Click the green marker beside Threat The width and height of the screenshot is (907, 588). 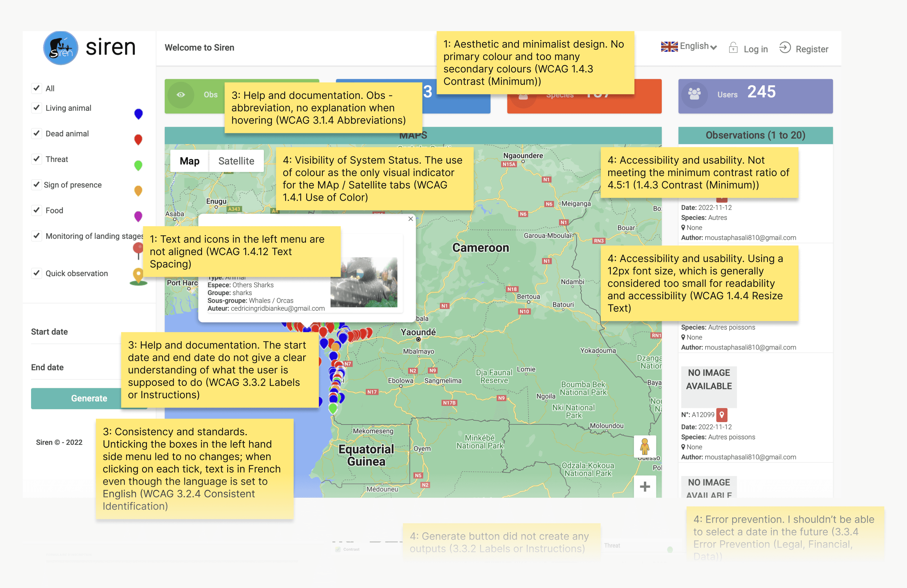138,165
